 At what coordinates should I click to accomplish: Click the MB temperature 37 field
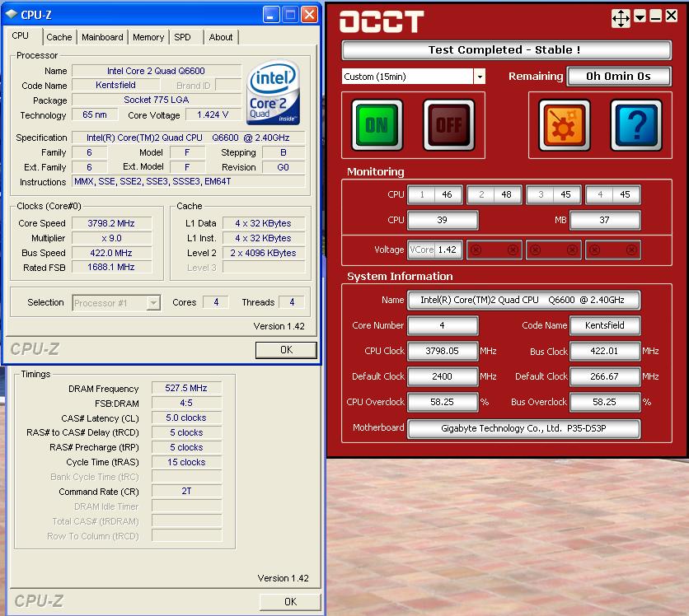605,220
